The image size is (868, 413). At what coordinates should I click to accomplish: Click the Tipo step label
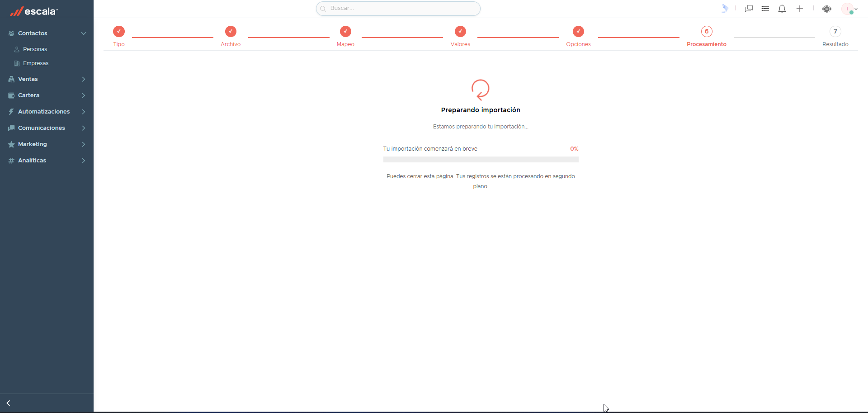click(x=119, y=44)
